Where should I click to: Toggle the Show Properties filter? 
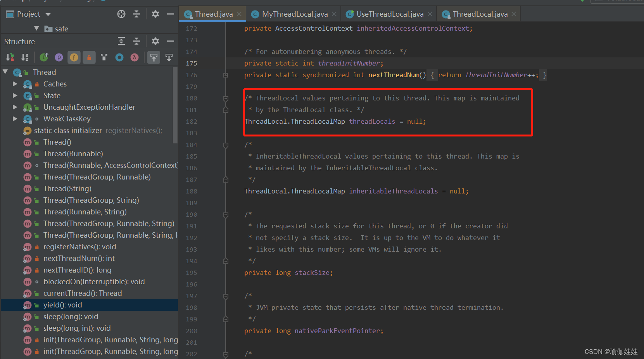coord(59,57)
